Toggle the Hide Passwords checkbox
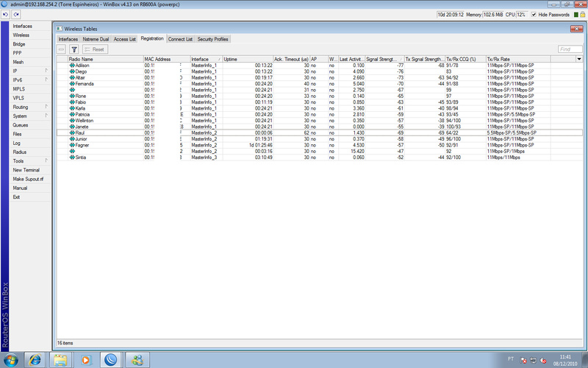The height and width of the screenshot is (368, 588). tap(534, 15)
